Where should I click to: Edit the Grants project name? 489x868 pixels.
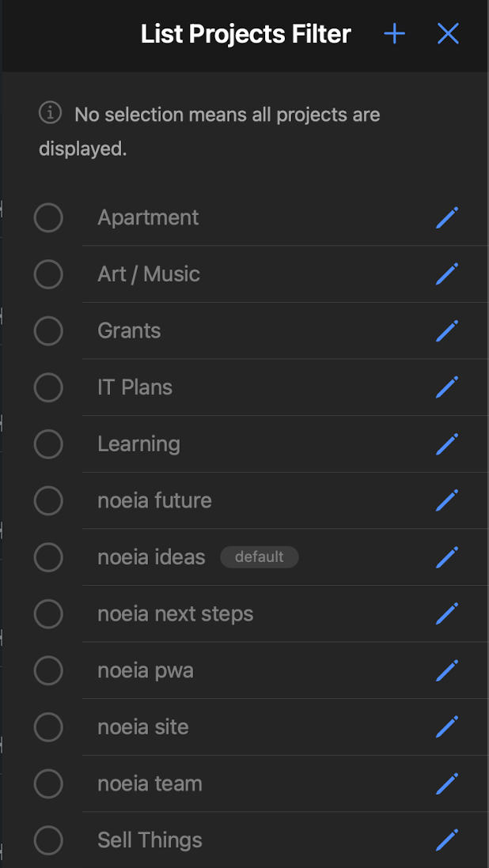447,330
